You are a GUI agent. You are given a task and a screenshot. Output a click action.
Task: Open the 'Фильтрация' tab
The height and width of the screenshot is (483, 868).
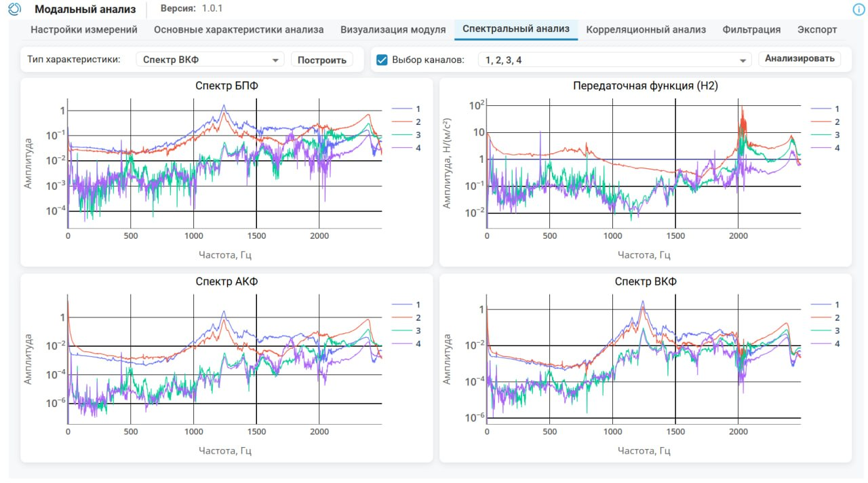pos(751,30)
